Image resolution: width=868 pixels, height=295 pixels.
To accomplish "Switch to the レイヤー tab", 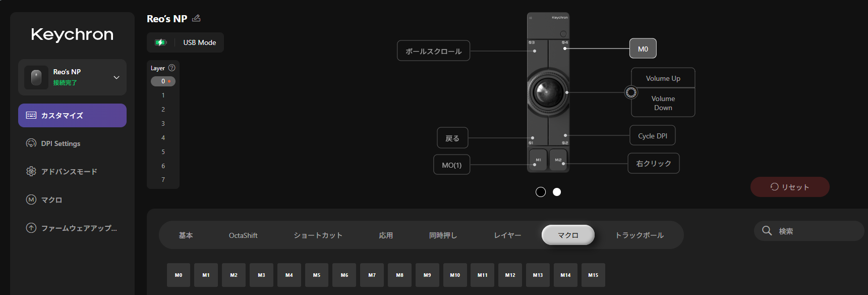I will point(507,235).
